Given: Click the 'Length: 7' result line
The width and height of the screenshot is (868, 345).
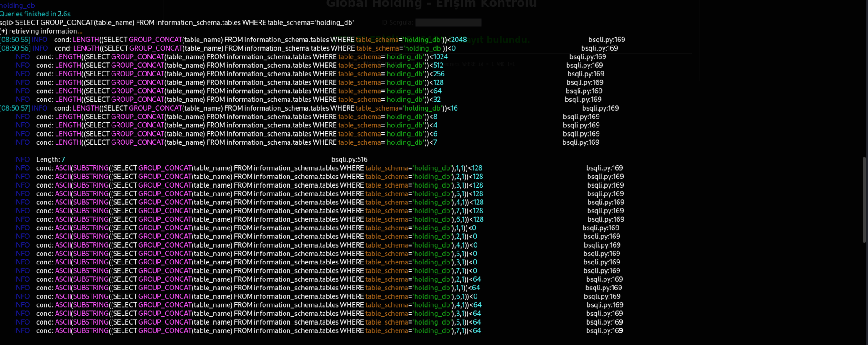Looking at the screenshot, I should coord(51,159).
